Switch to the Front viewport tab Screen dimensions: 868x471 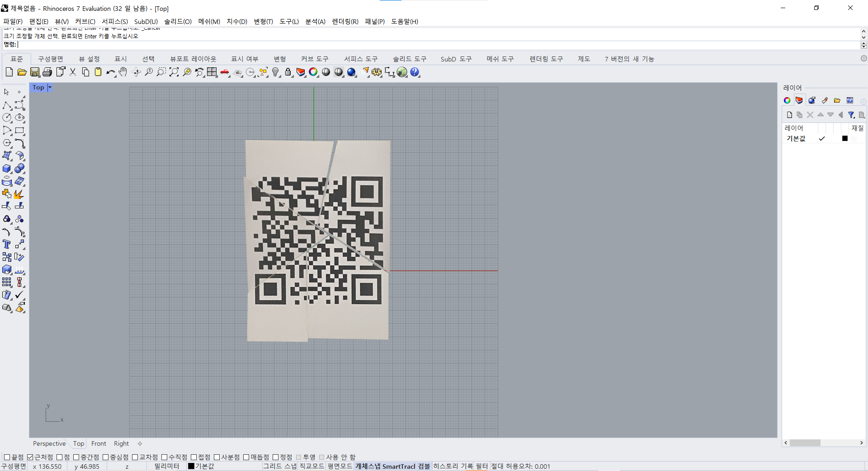coord(99,443)
